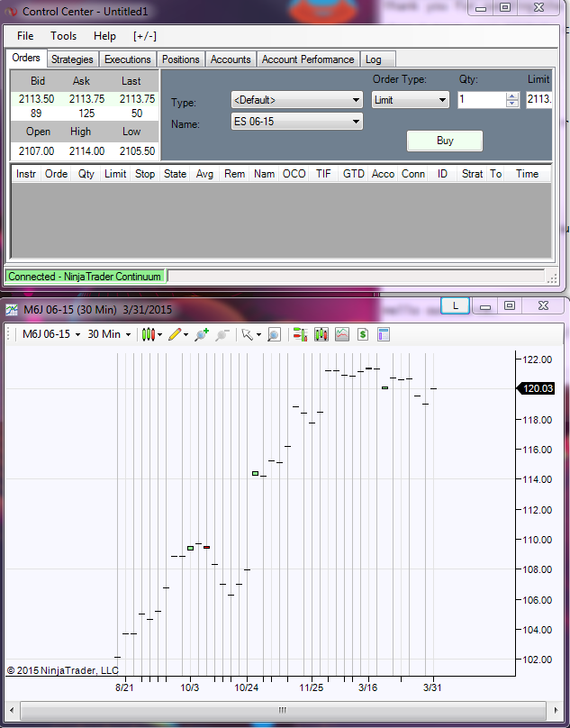The image size is (570, 728).
Task: Maximize the M6J chart window
Action: coord(509,305)
